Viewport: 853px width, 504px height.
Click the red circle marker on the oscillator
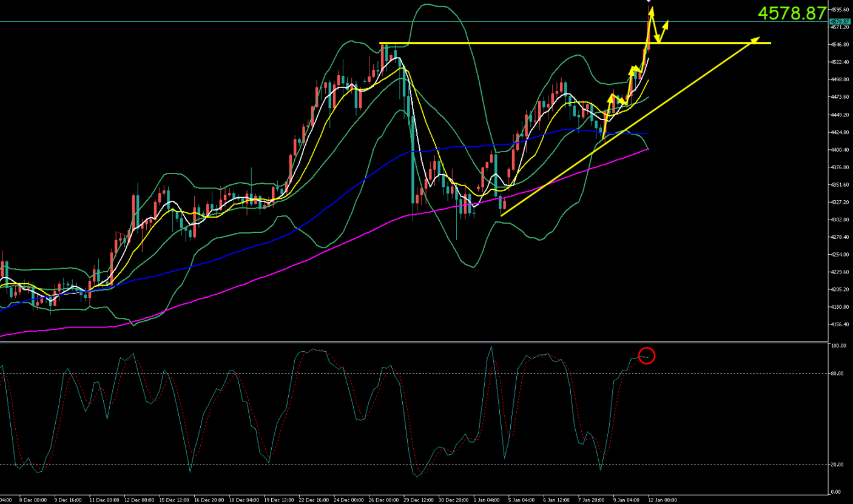tap(647, 356)
